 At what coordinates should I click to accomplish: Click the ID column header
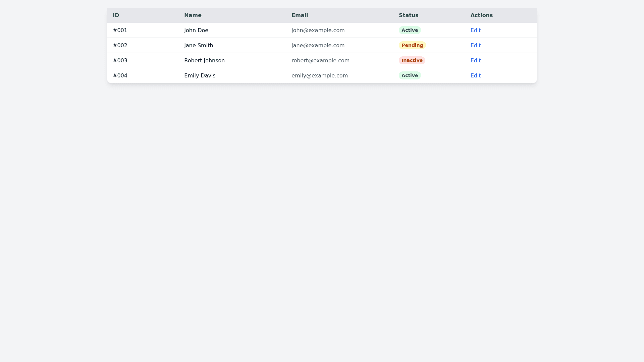point(116,15)
